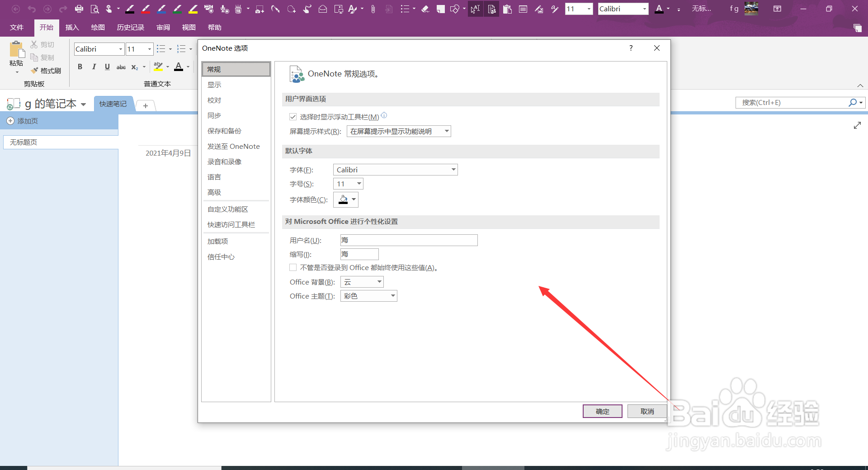Switch to the 绘图 ribbon tab
Viewport: 868px width, 470px height.
pos(98,27)
